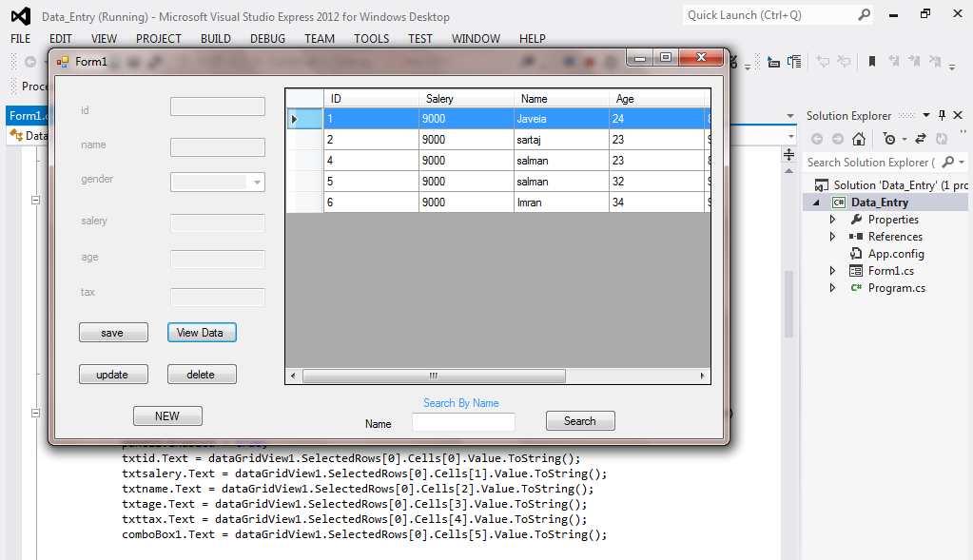Open the PROJECT menu
The width and height of the screenshot is (973, 560).
[159, 38]
